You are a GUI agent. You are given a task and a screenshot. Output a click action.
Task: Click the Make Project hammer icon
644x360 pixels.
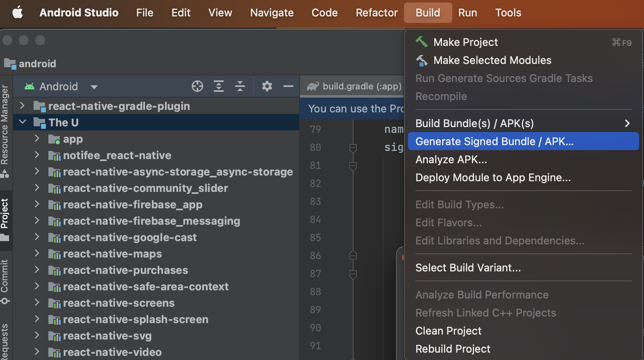point(422,42)
